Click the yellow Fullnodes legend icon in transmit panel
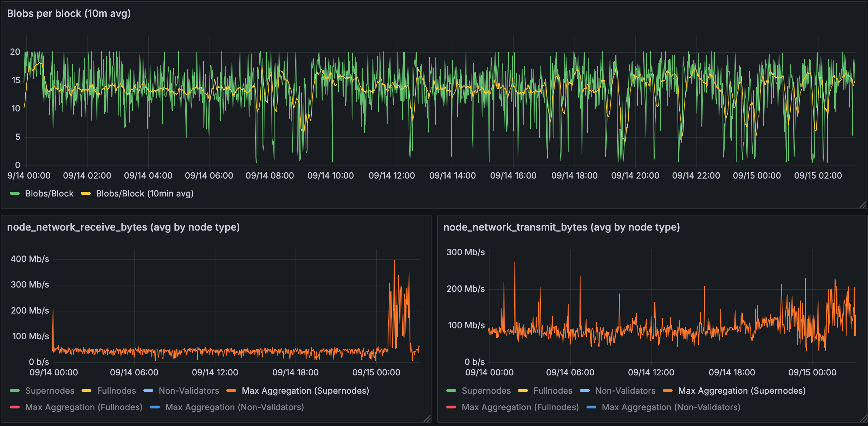Screen dimensions: 868x426 click(524, 390)
